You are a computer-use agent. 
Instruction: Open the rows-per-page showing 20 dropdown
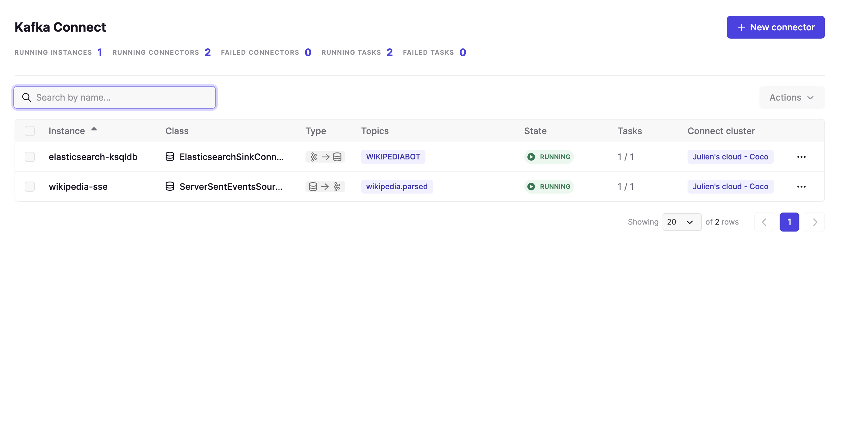pyautogui.click(x=682, y=221)
